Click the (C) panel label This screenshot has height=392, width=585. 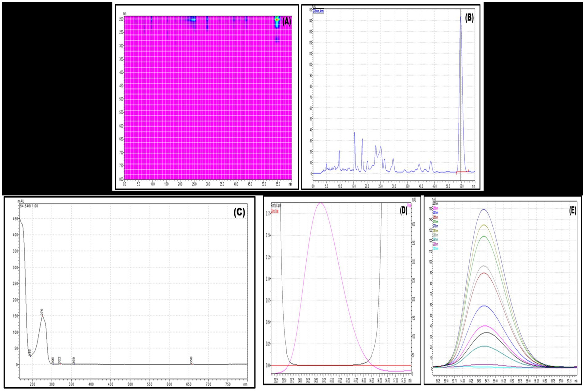pos(239,212)
